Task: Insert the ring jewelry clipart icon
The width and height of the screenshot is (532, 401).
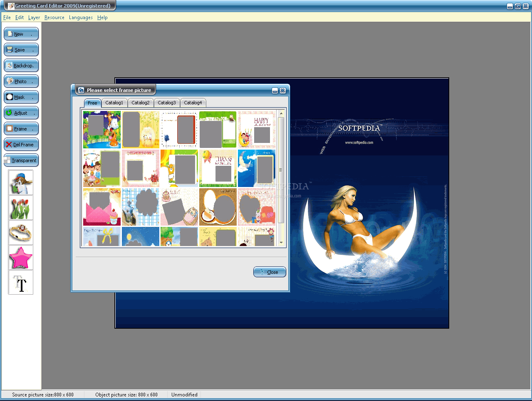Action: click(x=21, y=233)
